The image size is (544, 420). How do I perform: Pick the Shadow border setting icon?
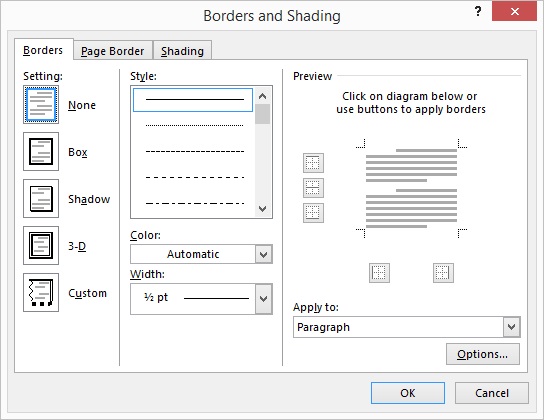(x=41, y=198)
